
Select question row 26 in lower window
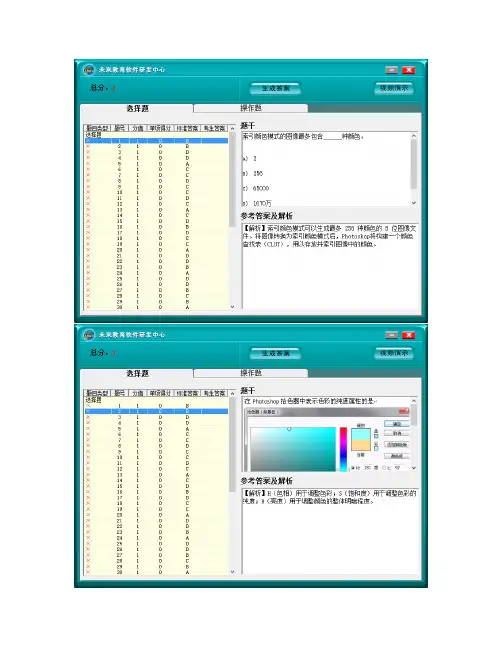click(156, 550)
